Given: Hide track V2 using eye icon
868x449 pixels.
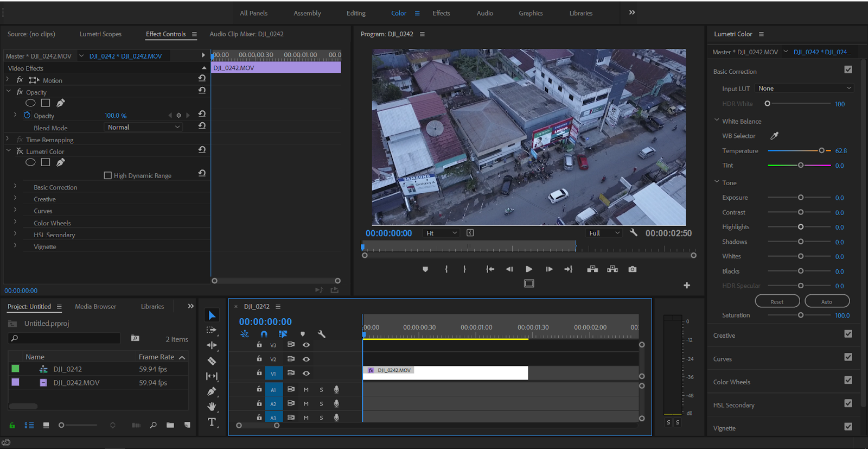Looking at the screenshot, I should [306, 359].
